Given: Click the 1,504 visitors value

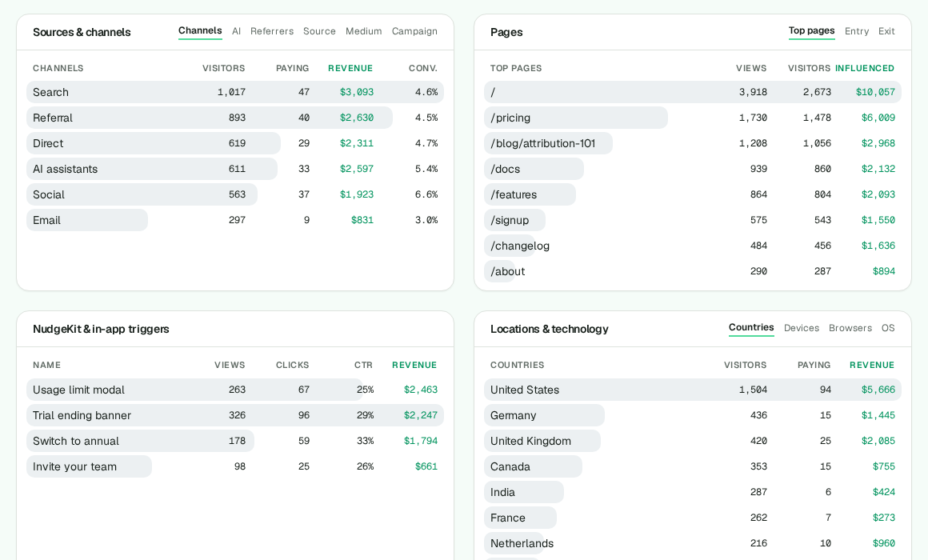Looking at the screenshot, I should click(x=753, y=390).
